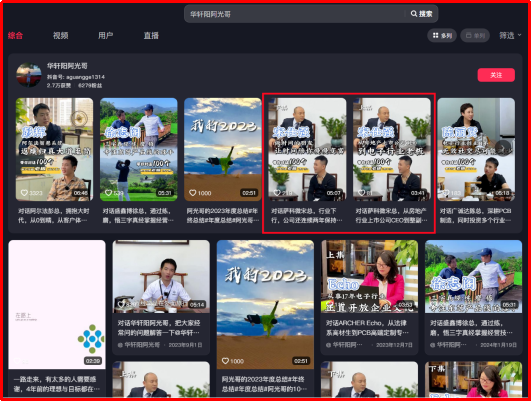531x401 pixels.
Task: Click the red 关注 follow button
Action: pyautogui.click(x=496, y=75)
